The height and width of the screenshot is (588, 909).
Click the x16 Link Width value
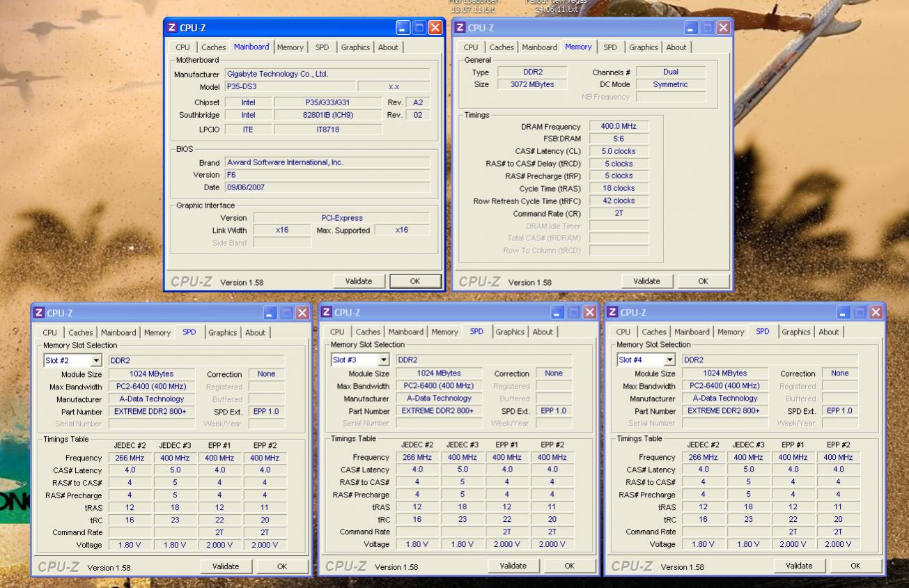click(x=282, y=230)
